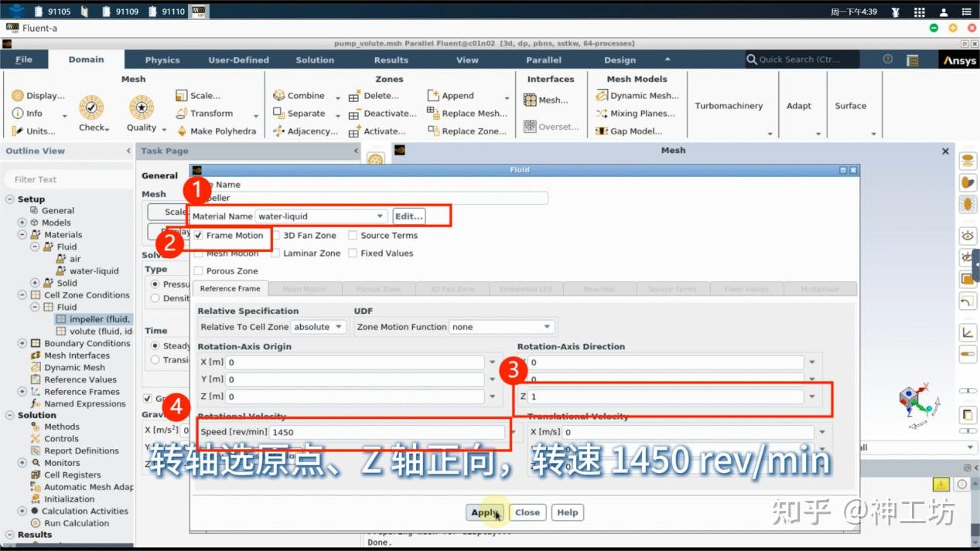Open Zone Motion Function dropdown
This screenshot has height=551, width=980.
502,327
